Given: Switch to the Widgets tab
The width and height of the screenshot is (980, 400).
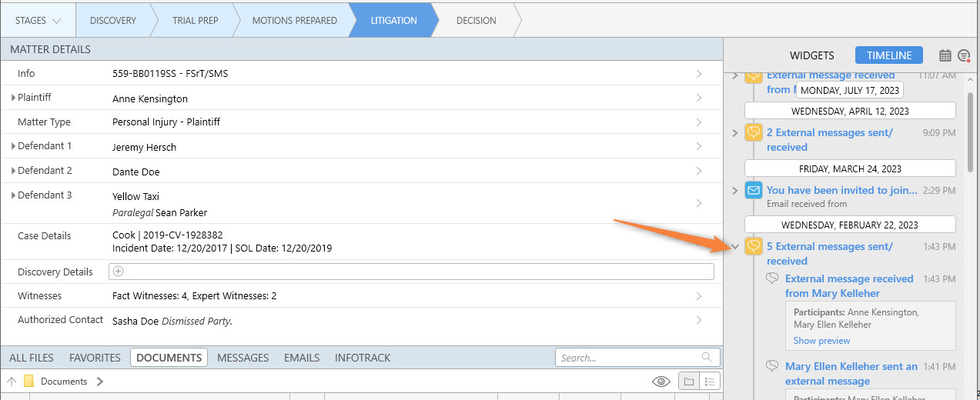Looking at the screenshot, I should point(812,55).
